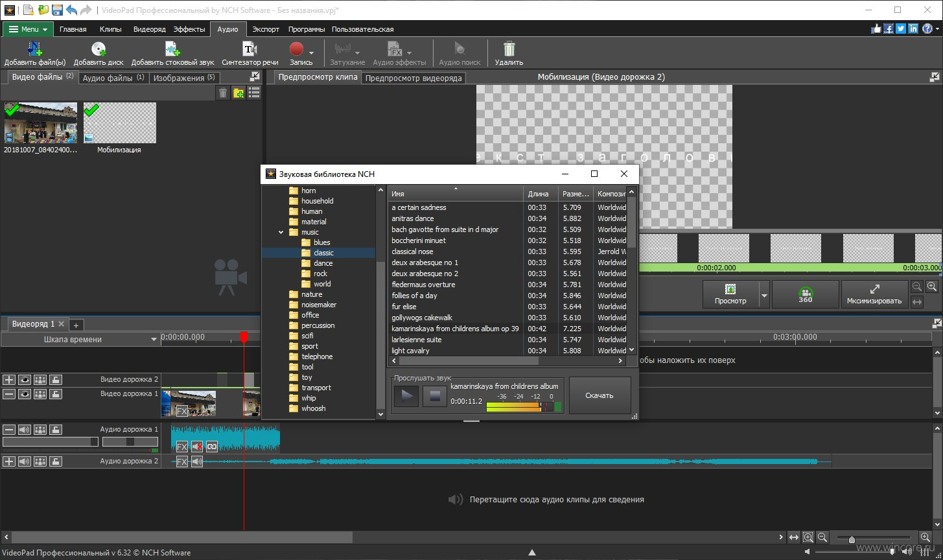Sort sound list by Длина column
Viewport: 943px width, 560px height.
point(541,193)
